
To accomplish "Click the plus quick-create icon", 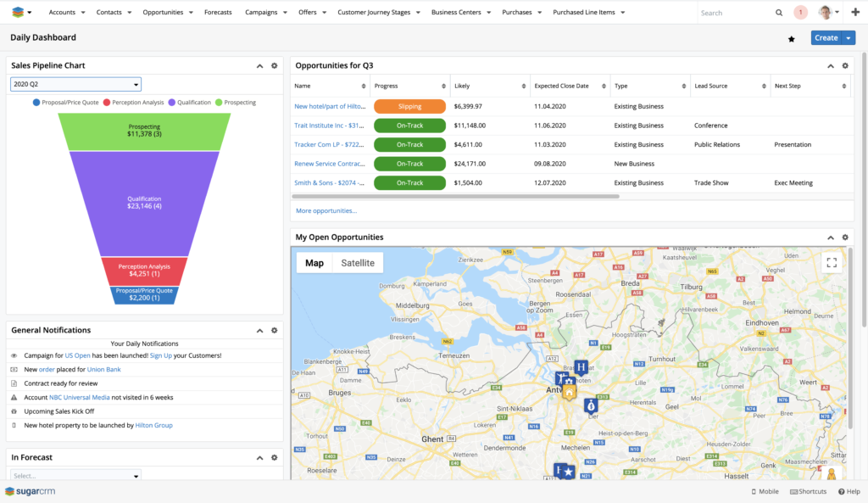I will tap(855, 13).
